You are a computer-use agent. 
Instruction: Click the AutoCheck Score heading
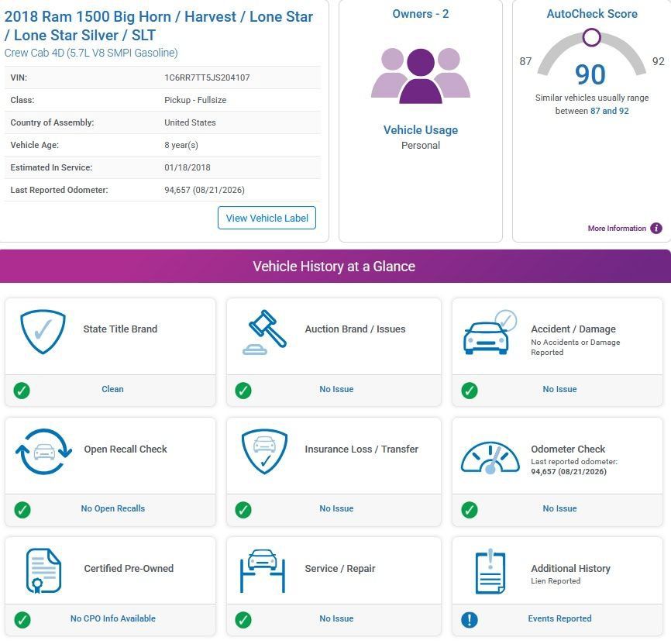tap(592, 14)
